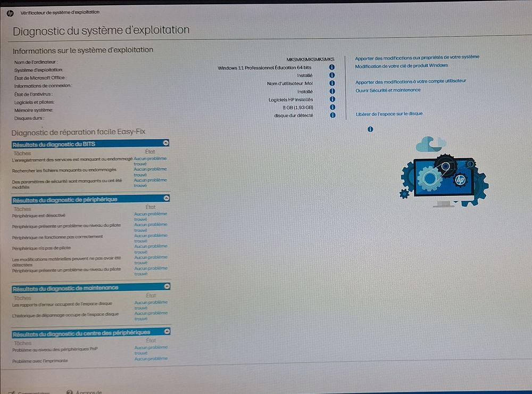This screenshot has width=532, height=394.
Task: Click the standalone info icon under the Easy-Fix heading
Action: [370, 129]
